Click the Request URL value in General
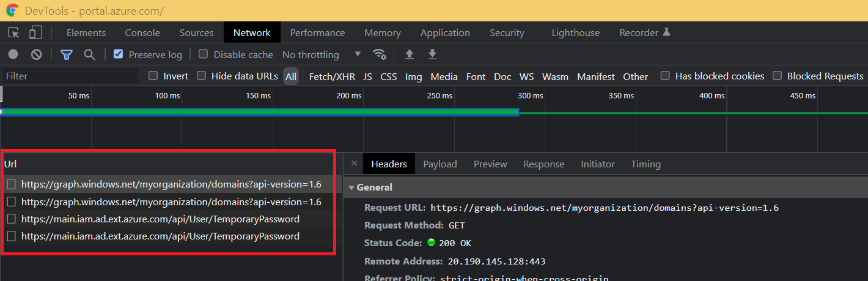Viewport: 868px width, 281px height. 605,208
